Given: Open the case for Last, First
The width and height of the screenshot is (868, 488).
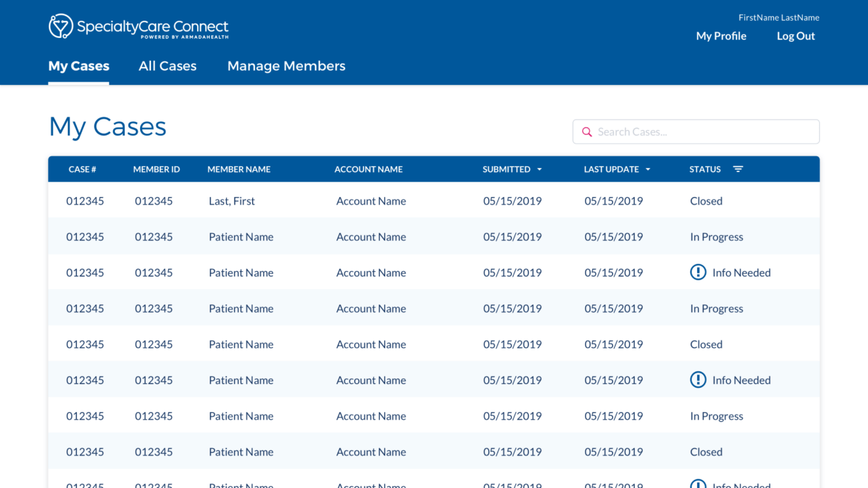Looking at the screenshot, I should pyautogui.click(x=232, y=201).
